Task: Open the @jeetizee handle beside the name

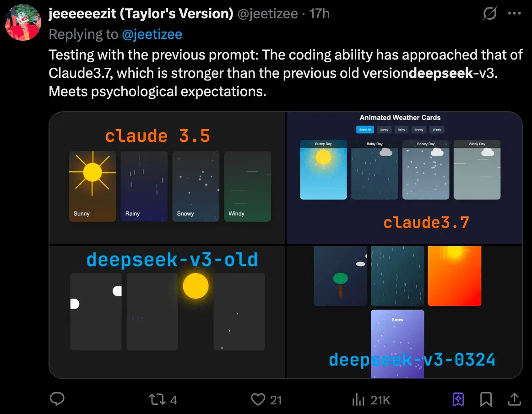Action: pyautogui.click(x=267, y=14)
